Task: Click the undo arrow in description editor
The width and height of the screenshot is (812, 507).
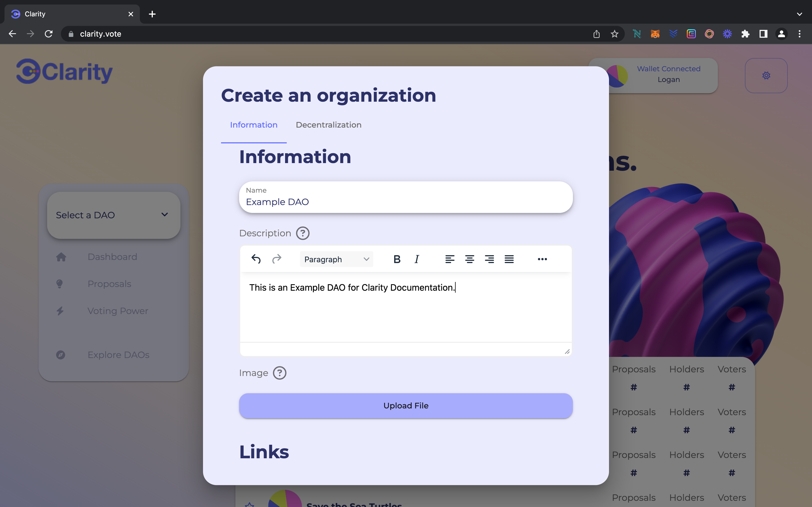Action: [256, 259]
